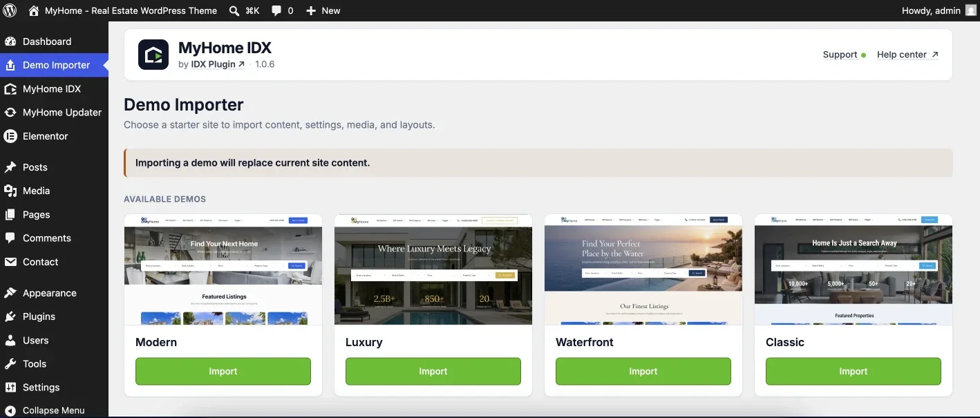Screen dimensions: 980x418
Task: Click the Tools wrench icon
Action: point(10,363)
